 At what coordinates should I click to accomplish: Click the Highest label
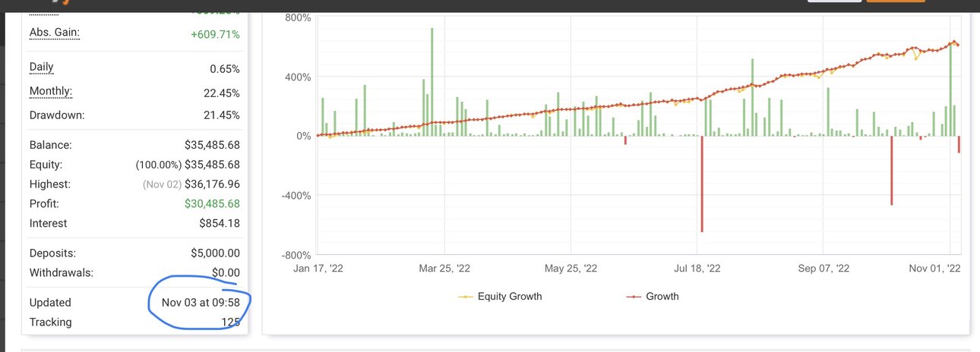49,184
